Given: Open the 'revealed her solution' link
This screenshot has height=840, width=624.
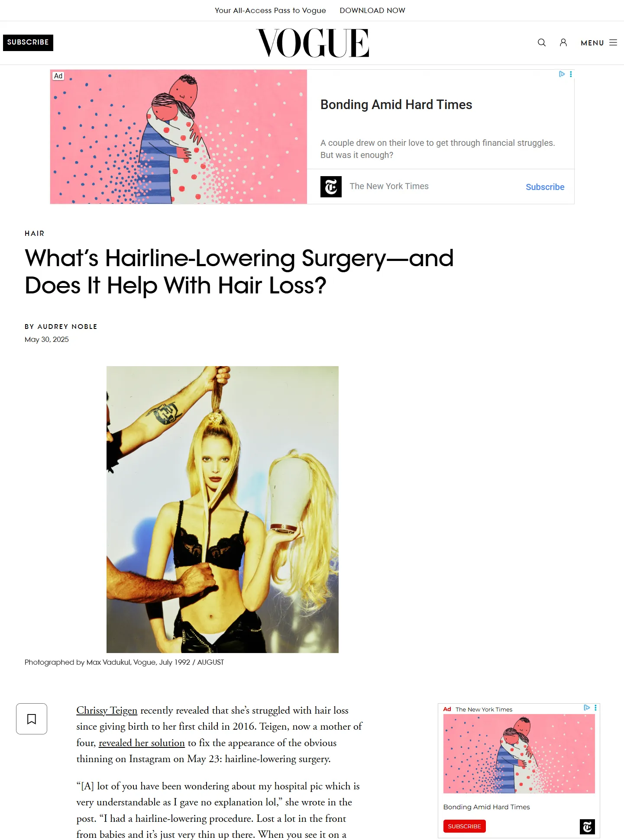Looking at the screenshot, I should pyautogui.click(x=142, y=743).
